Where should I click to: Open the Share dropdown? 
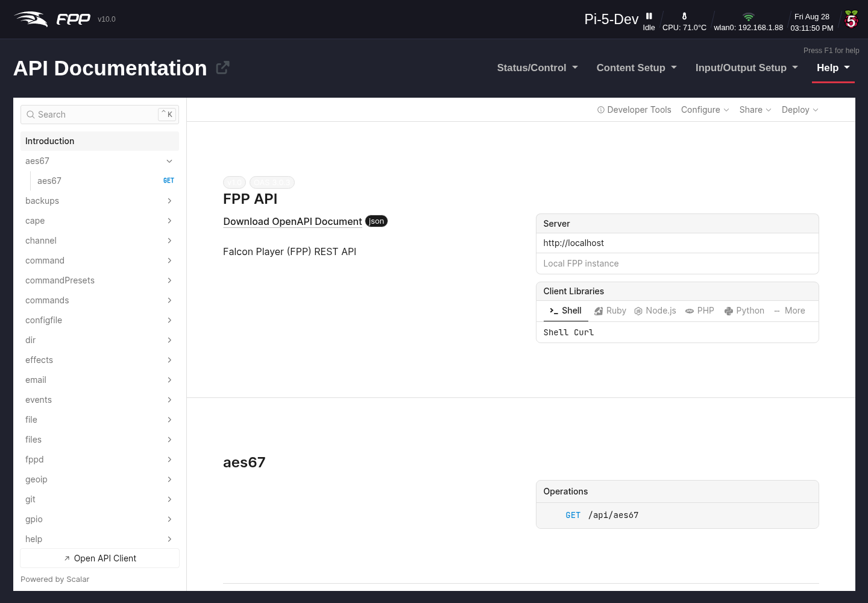[x=755, y=110]
